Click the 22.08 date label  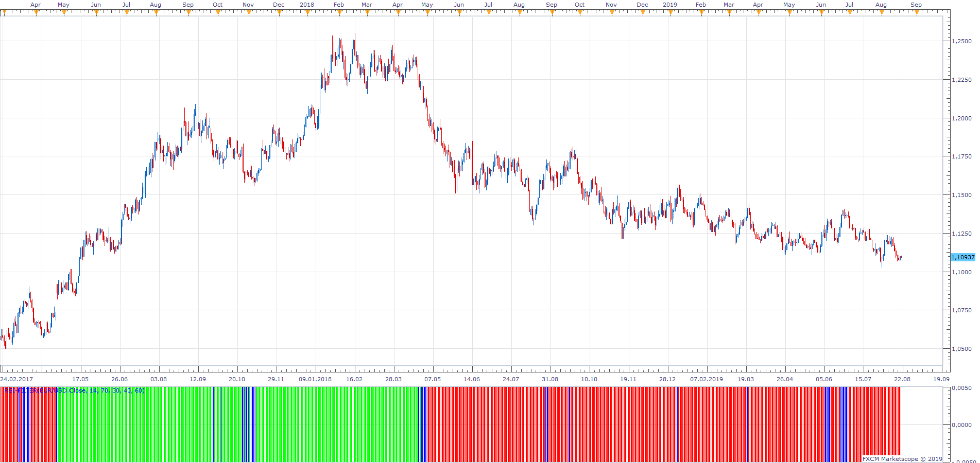[x=902, y=379]
